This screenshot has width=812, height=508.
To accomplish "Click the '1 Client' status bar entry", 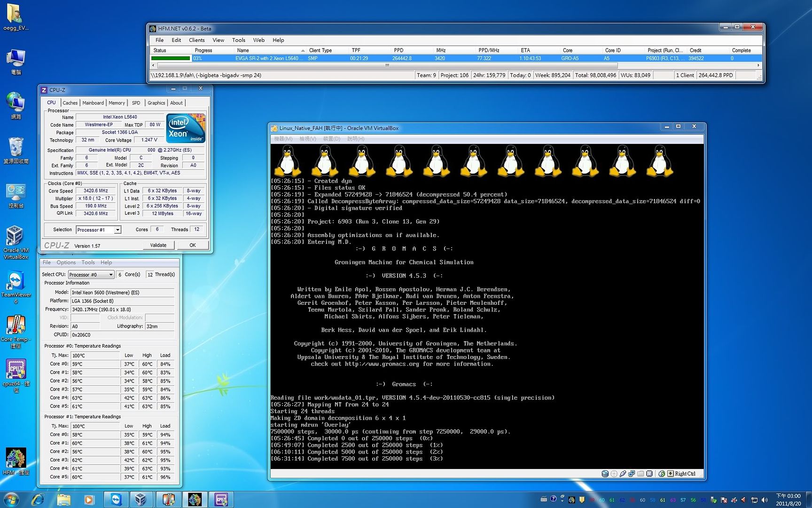I will click(x=685, y=75).
